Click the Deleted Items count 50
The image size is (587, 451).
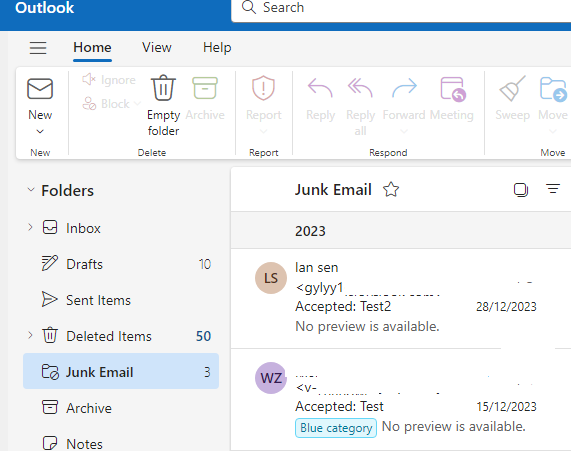click(x=204, y=336)
